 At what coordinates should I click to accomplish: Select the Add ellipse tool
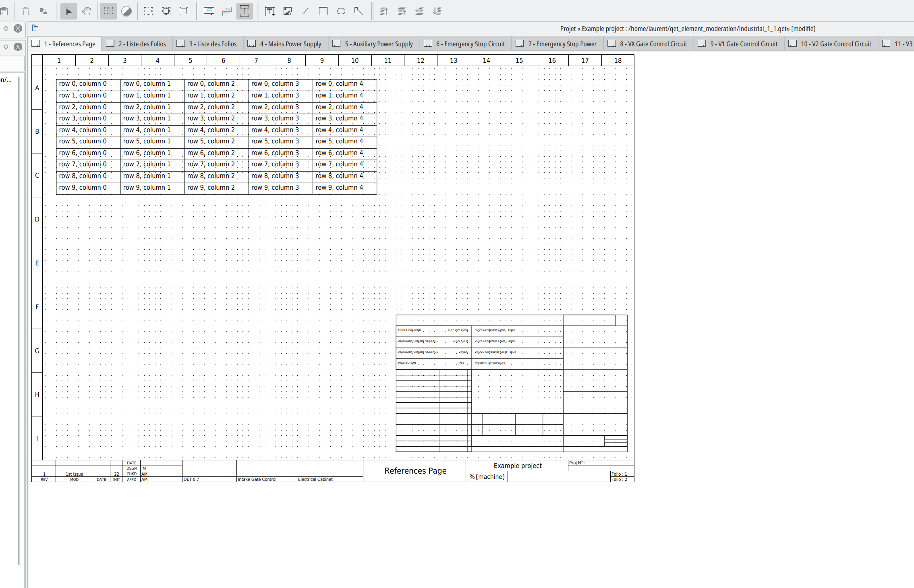coord(341,11)
